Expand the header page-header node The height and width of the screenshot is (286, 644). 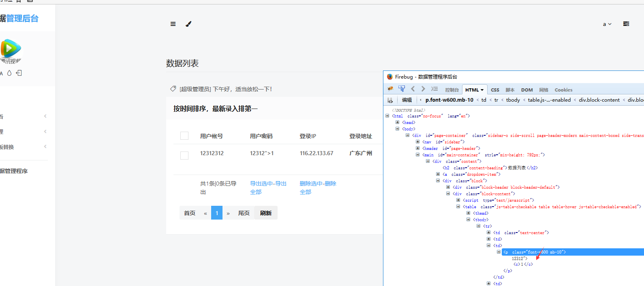417,148
